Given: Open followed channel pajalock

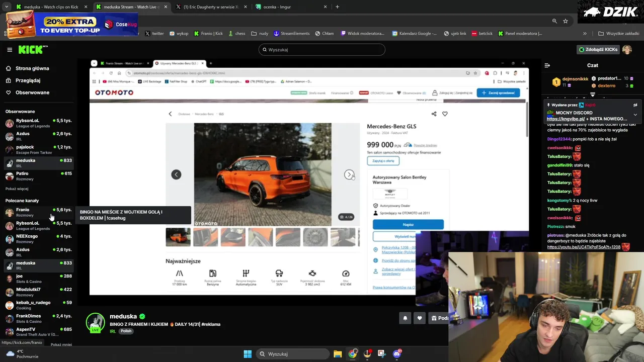Looking at the screenshot, I should (x=39, y=150).
